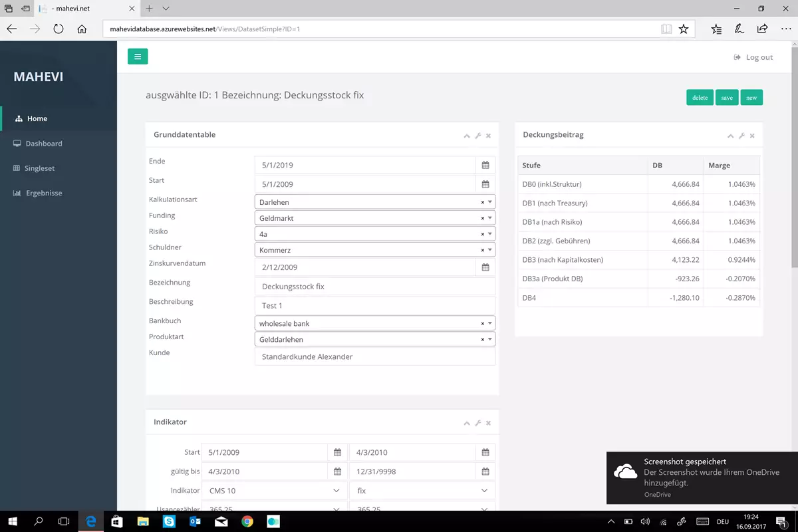Open File Explorer from the taskbar
This screenshot has height=532, width=798.
pyautogui.click(x=143, y=521)
